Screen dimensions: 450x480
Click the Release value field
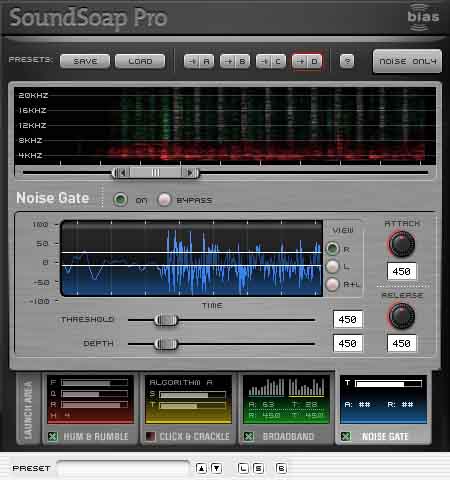tap(402, 343)
